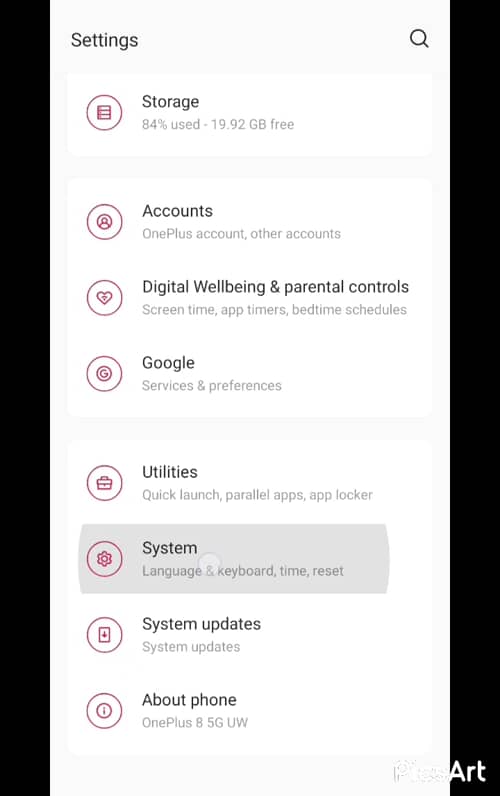The height and width of the screenshot is (796, 500).
Task: Open the Utilities menu item
Action: tap(249, 483)
